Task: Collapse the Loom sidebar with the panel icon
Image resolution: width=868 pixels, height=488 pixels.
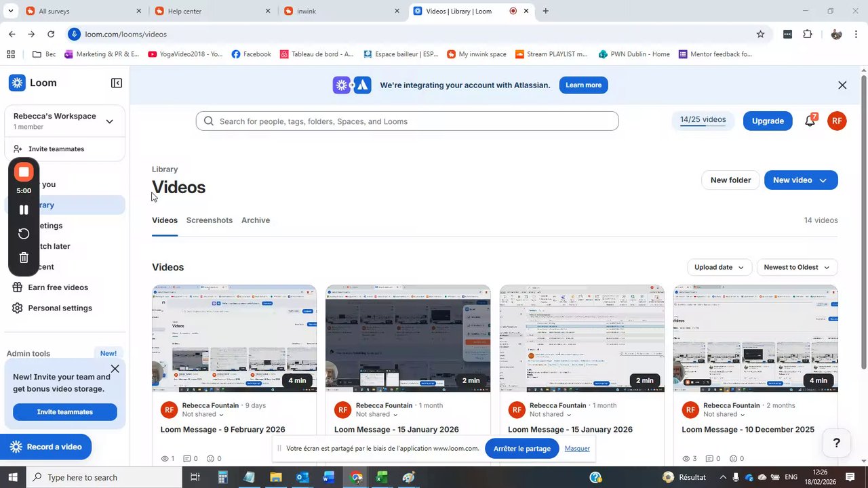Action: pyautogui.click(x=117, y=83)
